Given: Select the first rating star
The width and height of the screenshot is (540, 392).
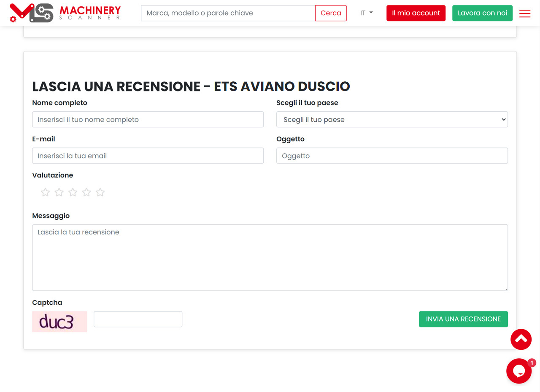Looking at the screenshot, I should 46,192.
